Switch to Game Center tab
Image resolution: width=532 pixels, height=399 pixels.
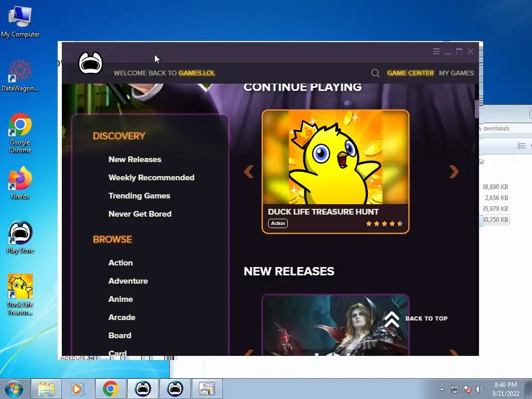click(x=410, y=73)
